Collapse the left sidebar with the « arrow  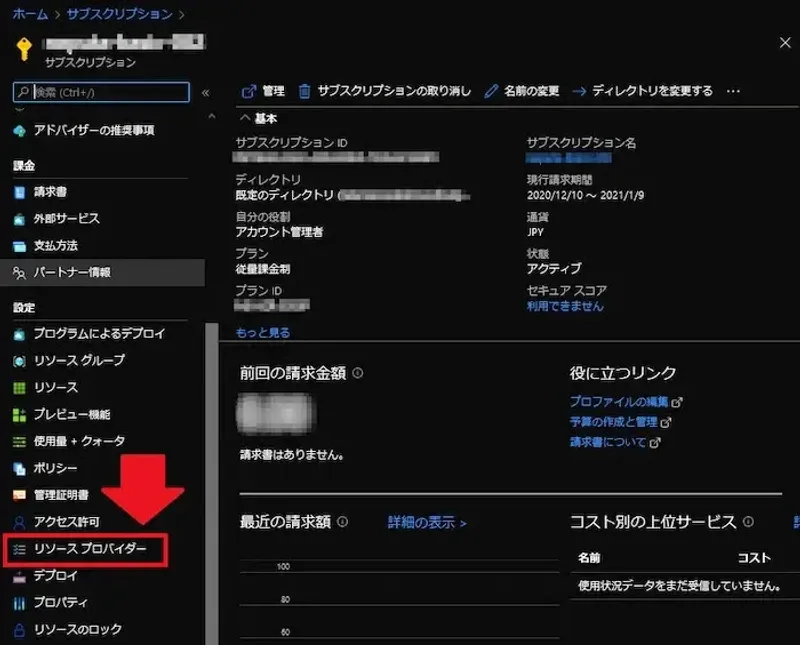tap(205, 92)
